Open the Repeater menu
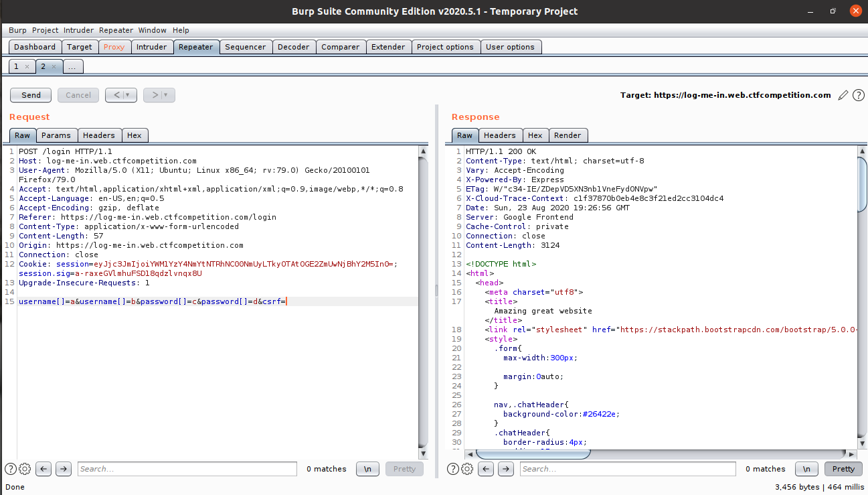Image resolution: width=868 pixels, height=495 pixels. click(x=116, y=30)
